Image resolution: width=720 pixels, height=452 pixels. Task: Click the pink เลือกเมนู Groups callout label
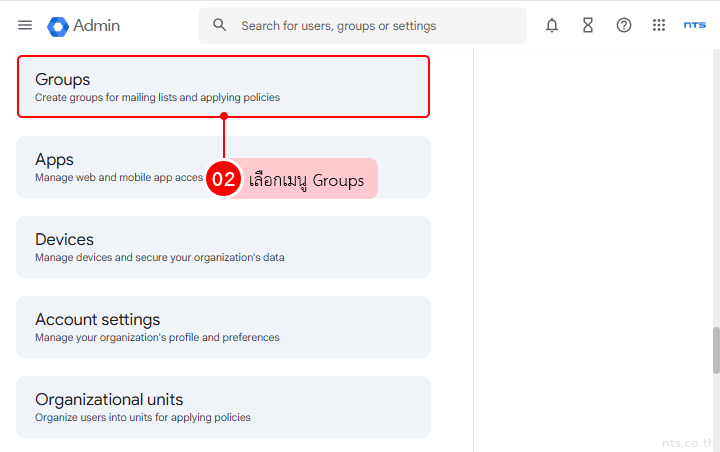(x=307, y=180)
